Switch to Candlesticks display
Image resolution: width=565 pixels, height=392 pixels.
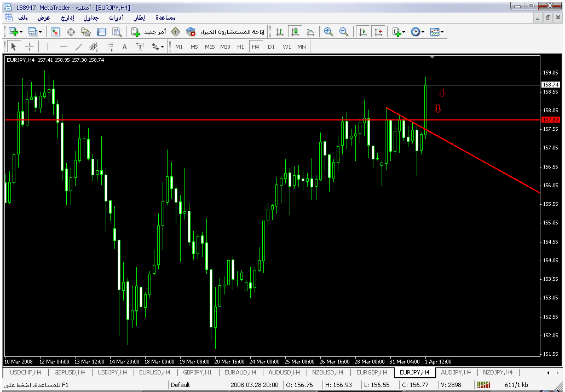(295, 32)
